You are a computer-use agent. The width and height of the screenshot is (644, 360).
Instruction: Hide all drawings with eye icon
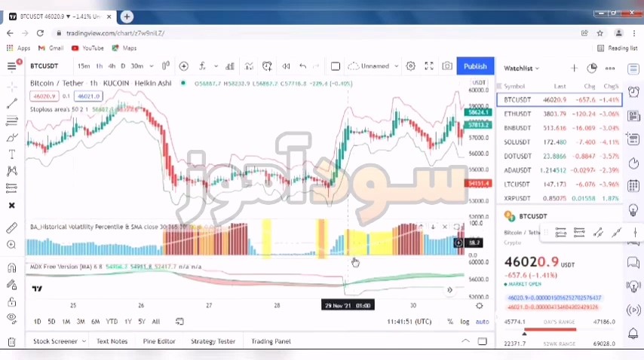point(12,318)
